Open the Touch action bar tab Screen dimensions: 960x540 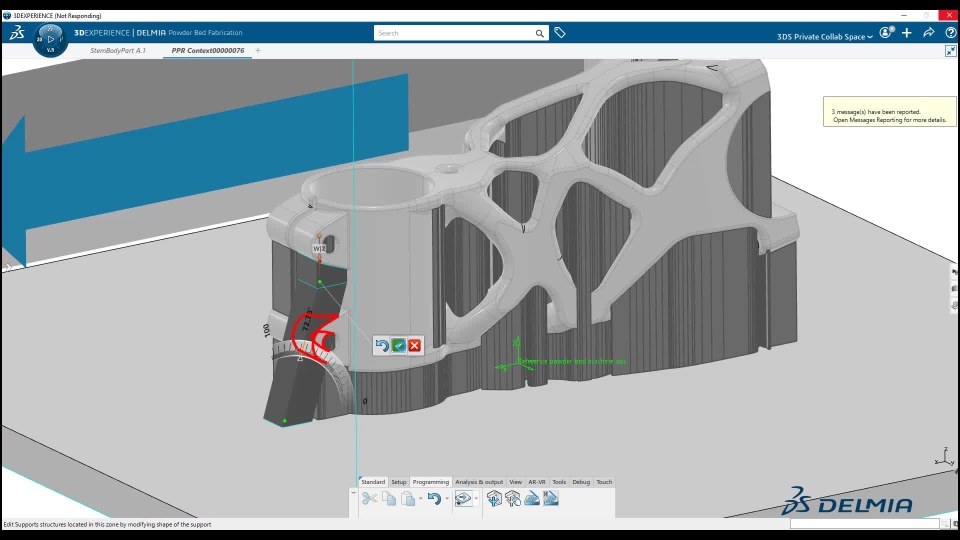click(x=604, y=482)
